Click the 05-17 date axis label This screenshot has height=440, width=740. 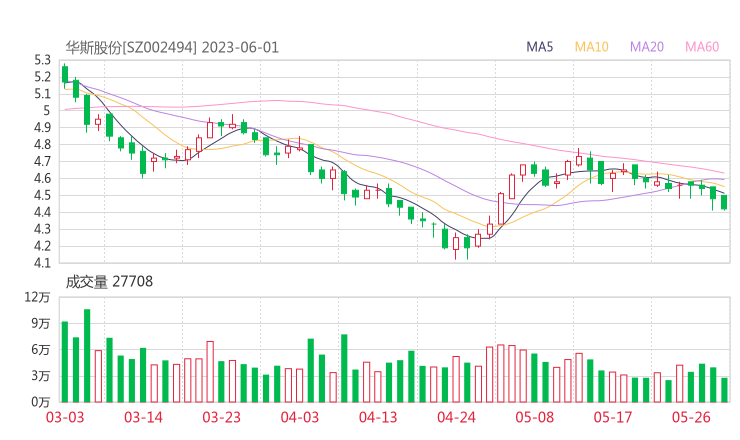click(x=613, y=417)
